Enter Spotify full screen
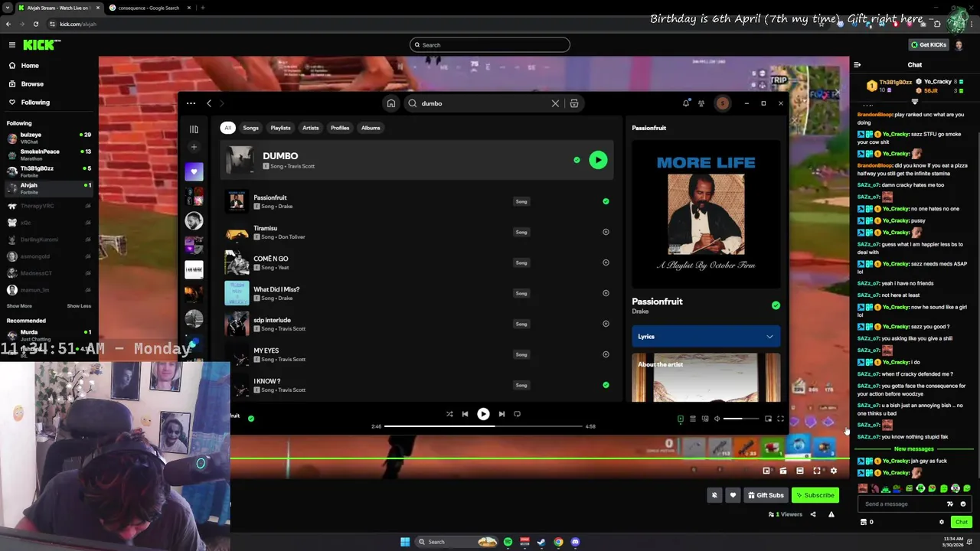The width and height of the screenshot is (980, 551). tap(780, 419)
